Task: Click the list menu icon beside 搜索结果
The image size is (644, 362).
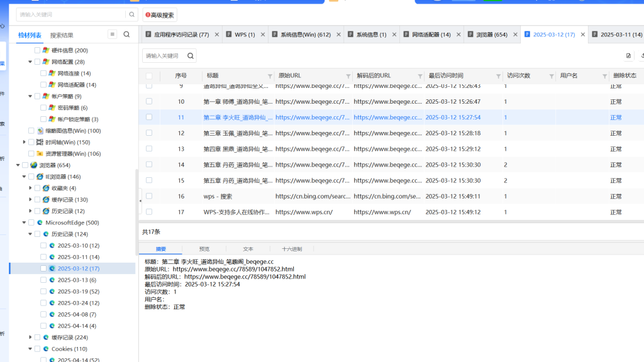Action: point(113,35)
